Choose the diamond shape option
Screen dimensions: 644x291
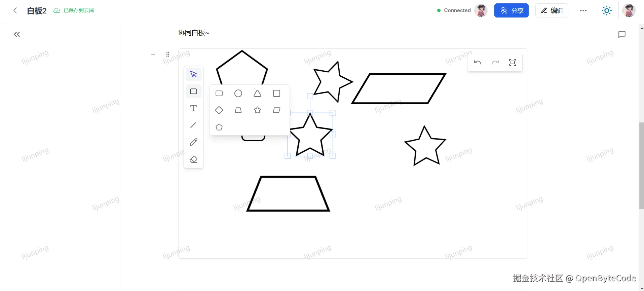point(219,110)
